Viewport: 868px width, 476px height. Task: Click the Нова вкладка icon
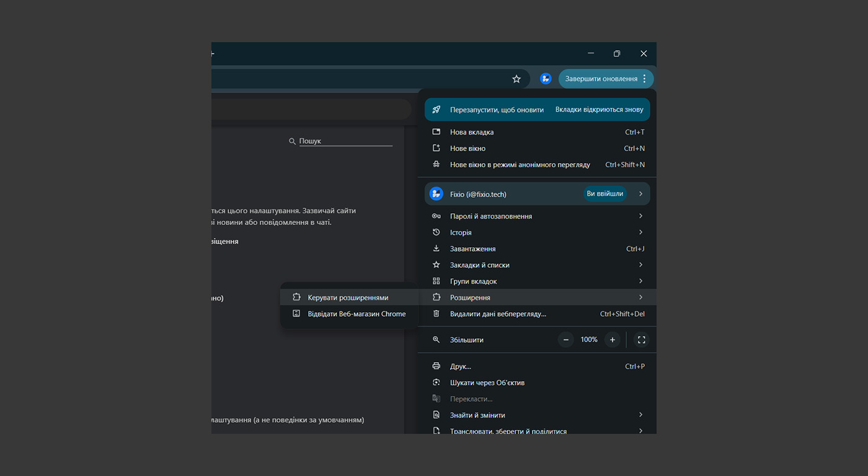pyautogui.click(x=436, y=132)
